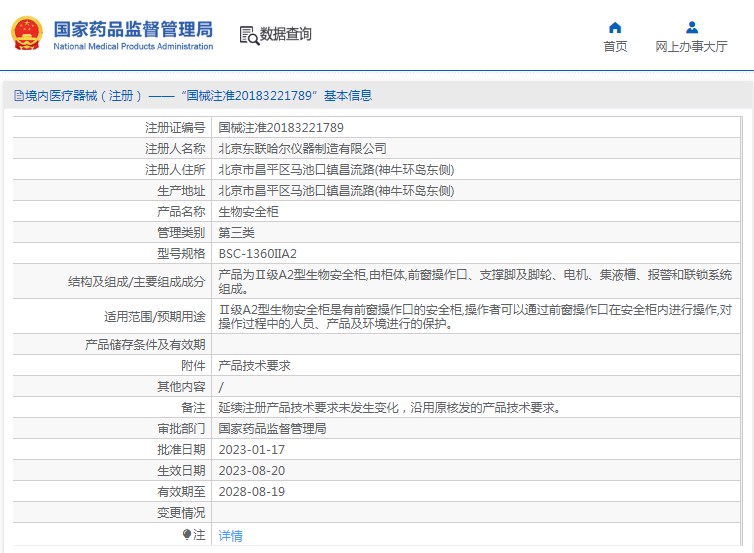Viewport: 754px width, 553px height.
Task: Click the 有效期至 label
Action: 181,491
